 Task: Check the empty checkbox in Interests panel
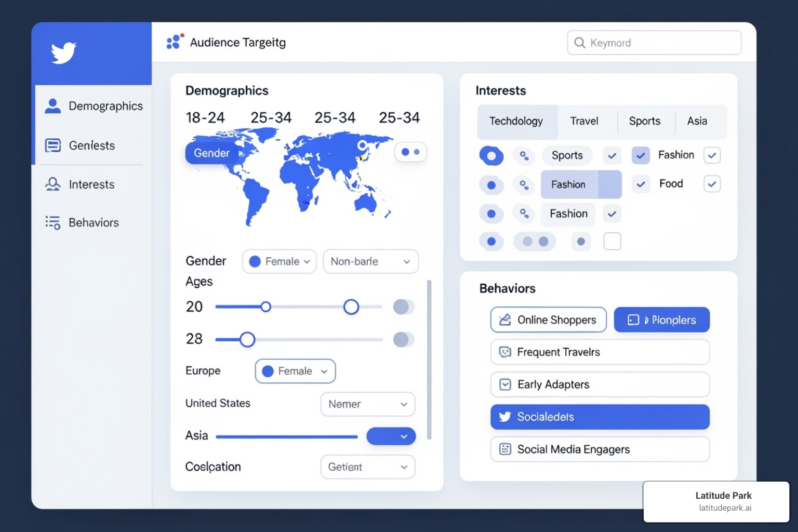coord(612,241)
